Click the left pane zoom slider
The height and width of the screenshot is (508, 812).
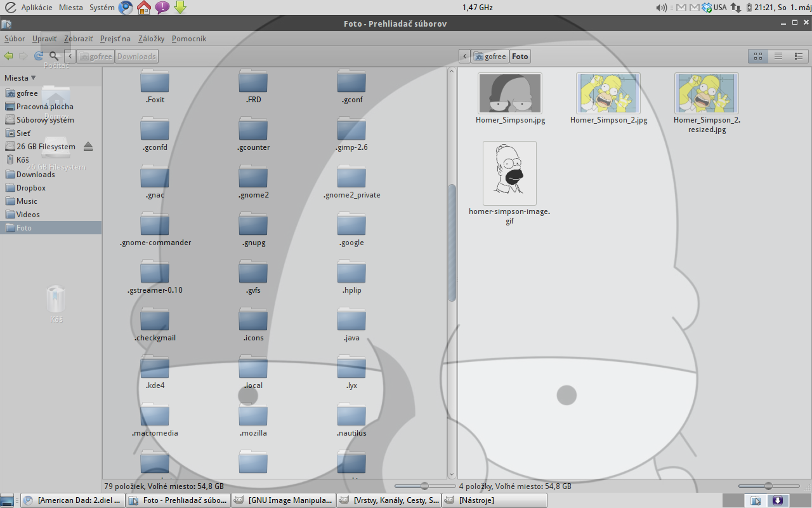[425, 486]
